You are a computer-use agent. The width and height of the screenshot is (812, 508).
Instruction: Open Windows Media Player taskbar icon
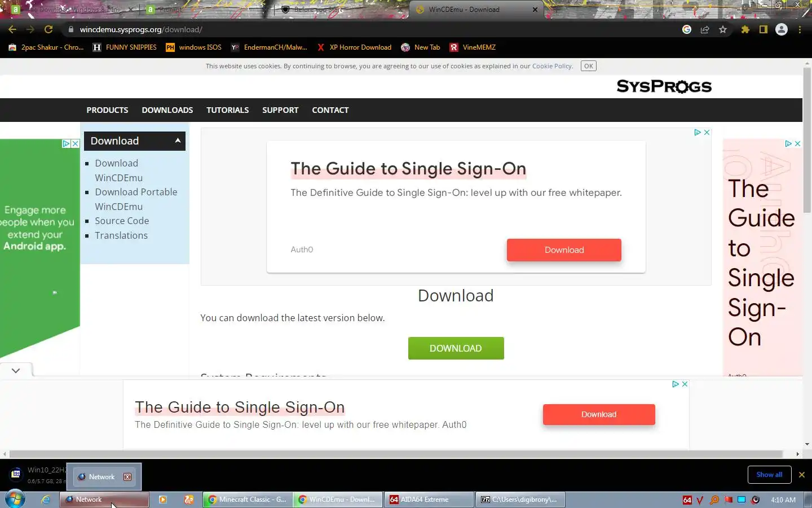[163, 500]
